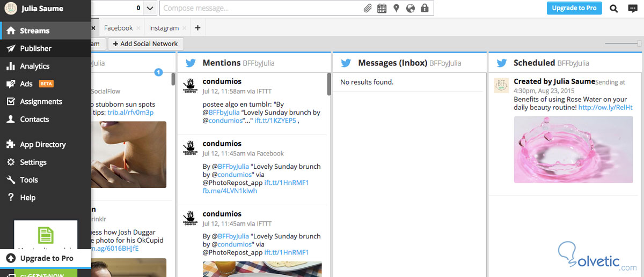Click Twitter icon in Scheduled header
Image resolution: width=644 pixels, height=277 pixels.
502,63
